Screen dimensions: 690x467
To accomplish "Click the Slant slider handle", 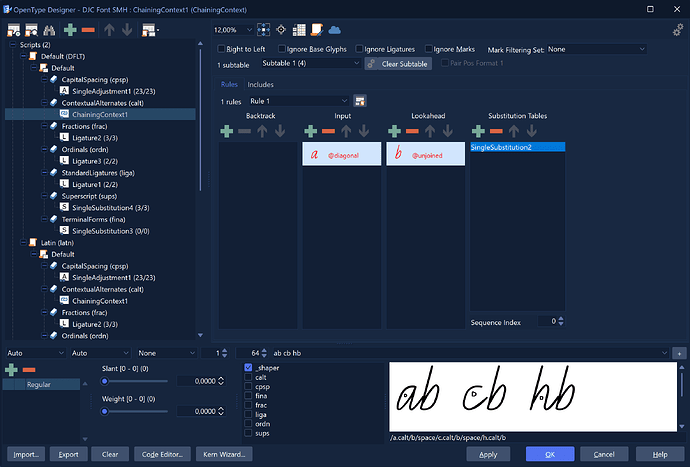I will (105, 381).
